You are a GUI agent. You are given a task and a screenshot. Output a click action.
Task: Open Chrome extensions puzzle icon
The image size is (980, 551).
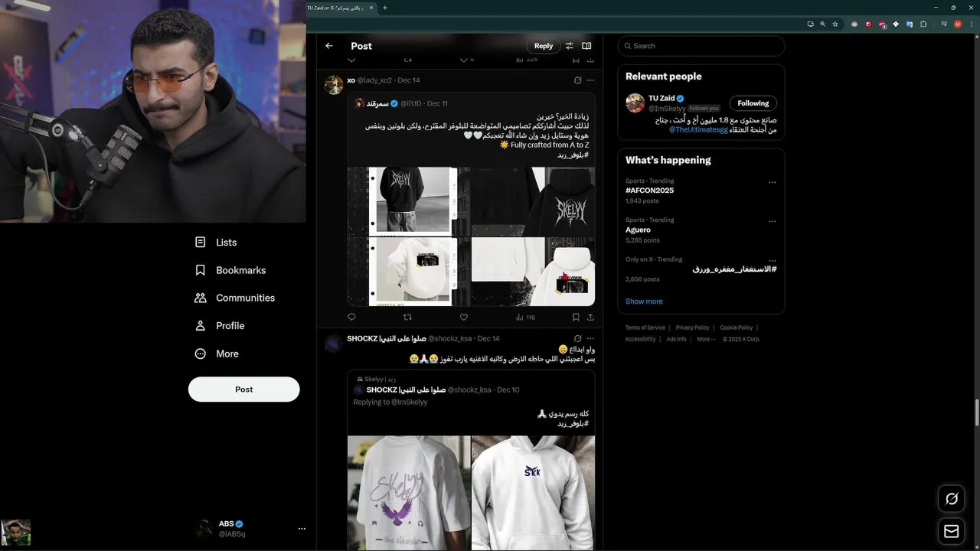pyautogui.click(x=923, y=24)
